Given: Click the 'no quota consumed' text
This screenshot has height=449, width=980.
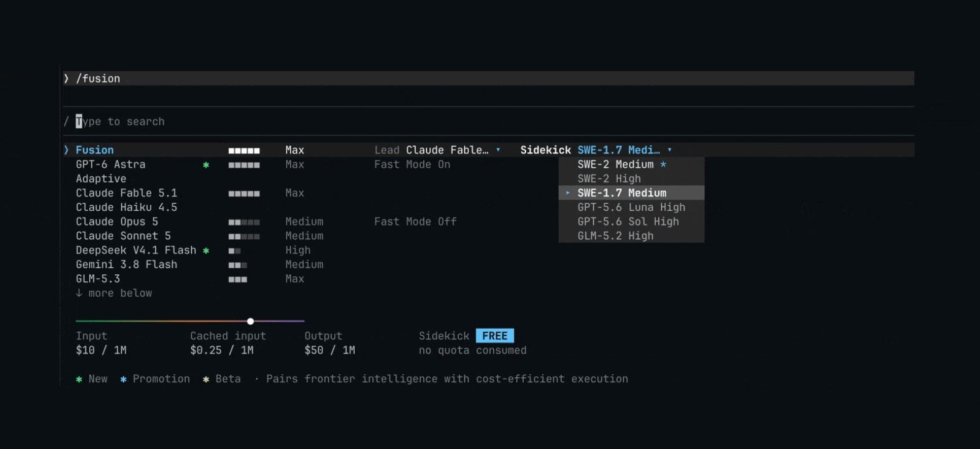Looking at the screenshot, I should (473, 350).
